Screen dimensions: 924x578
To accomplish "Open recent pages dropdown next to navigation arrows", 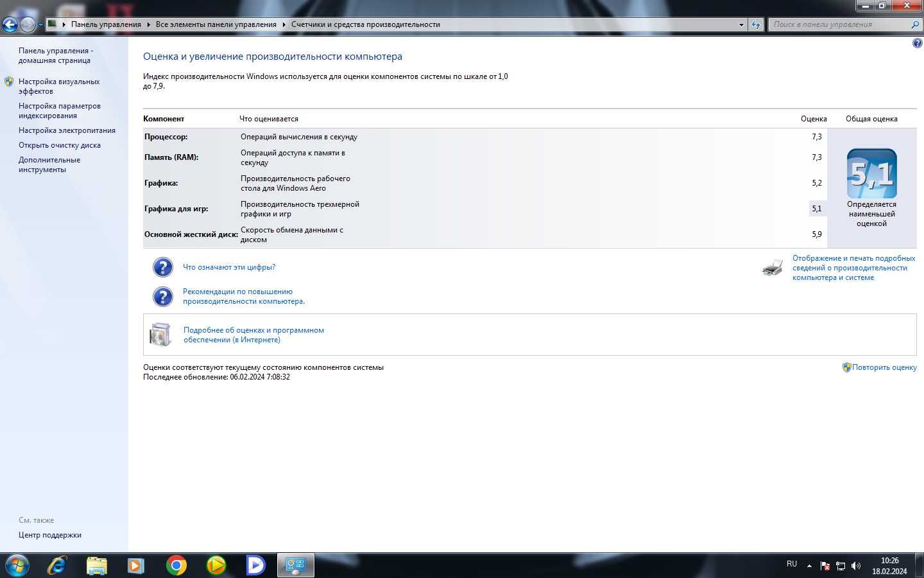I will pyautogui.click(x=40, y=25).
